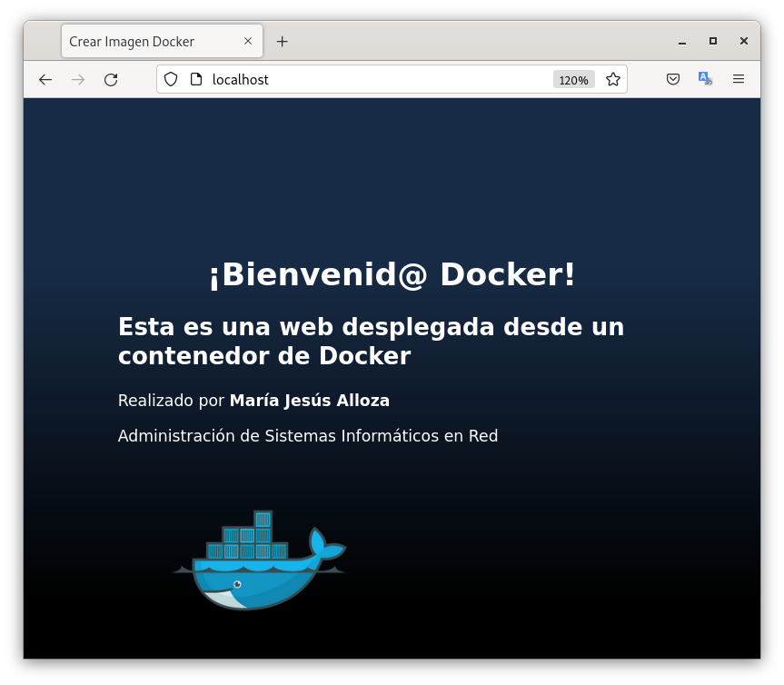Viewport: 784px width, 685px height.
Task: Click the ¡Bienvenid@ Docker! heading
Action: (x=392, y=274)
